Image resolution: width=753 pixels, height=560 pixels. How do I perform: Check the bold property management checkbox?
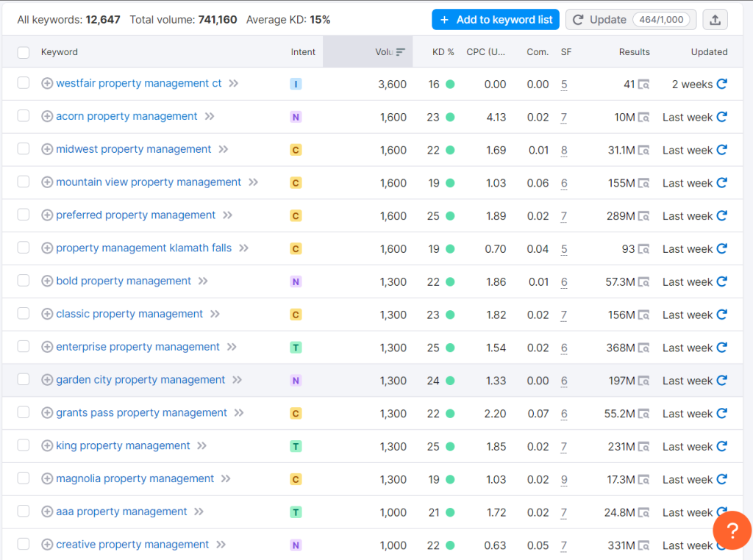23,281
